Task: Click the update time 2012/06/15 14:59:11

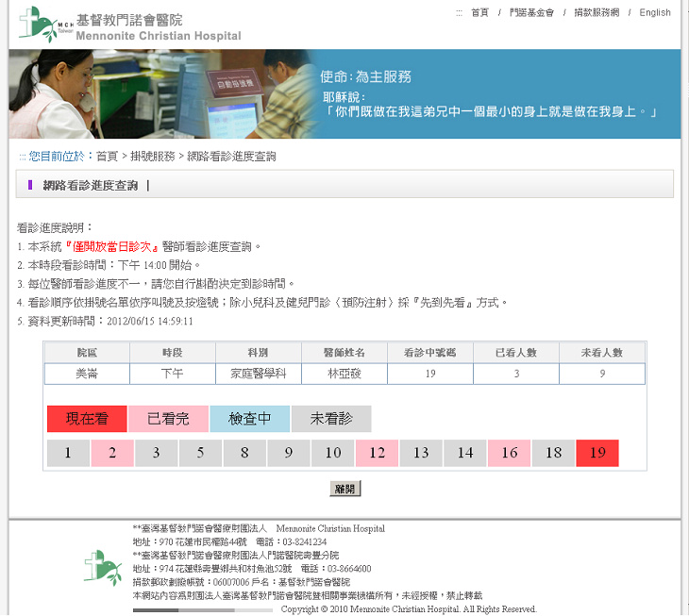Action: click(x=150, y=322)
